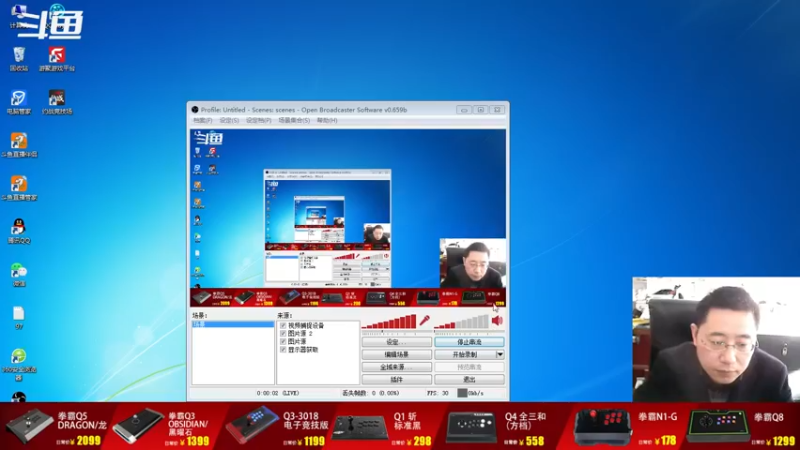This screenshot has width=800, height=450.
Task: Click the red microphone level meter bars
Action: click(x=389, y=321)
